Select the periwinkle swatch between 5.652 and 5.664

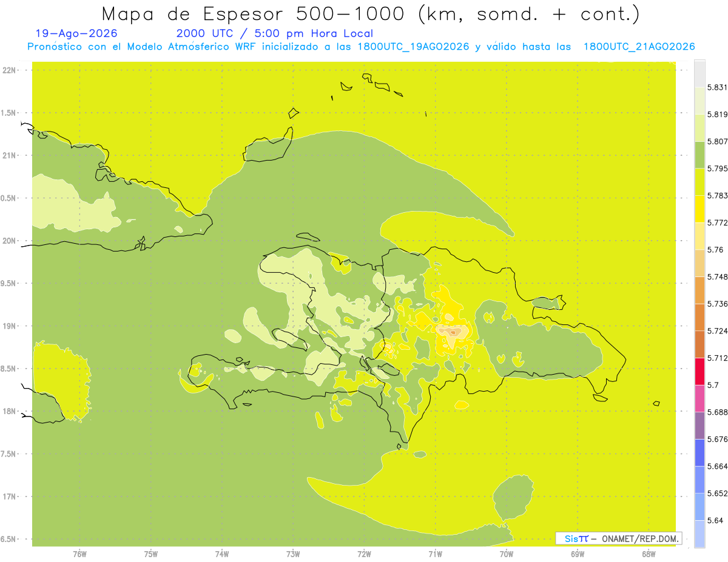click(699, 480)
